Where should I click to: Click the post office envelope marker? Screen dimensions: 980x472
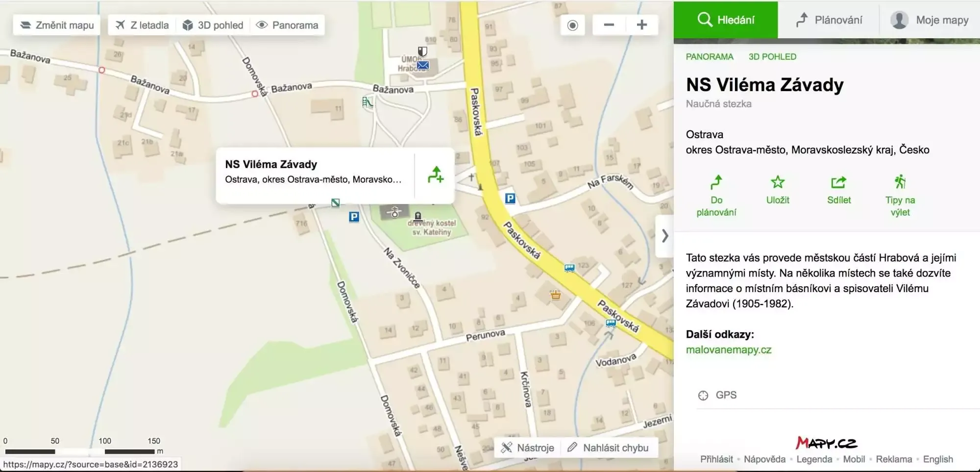pyautogui.click(x=423, y=65)
